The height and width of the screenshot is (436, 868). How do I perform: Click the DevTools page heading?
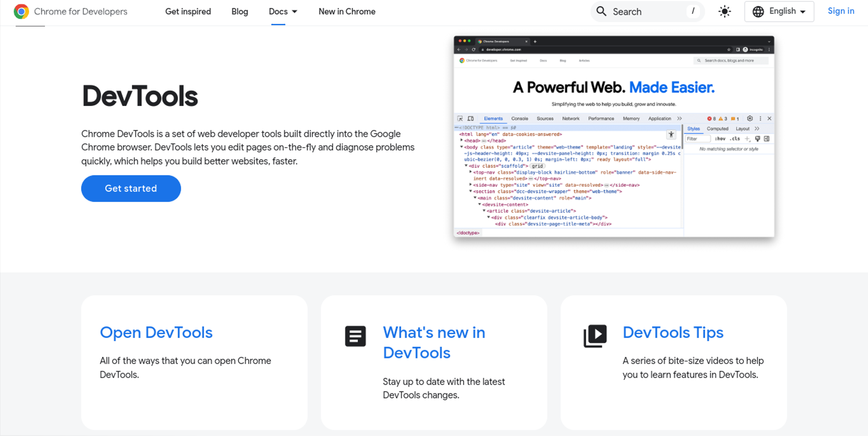pos(140,96)
